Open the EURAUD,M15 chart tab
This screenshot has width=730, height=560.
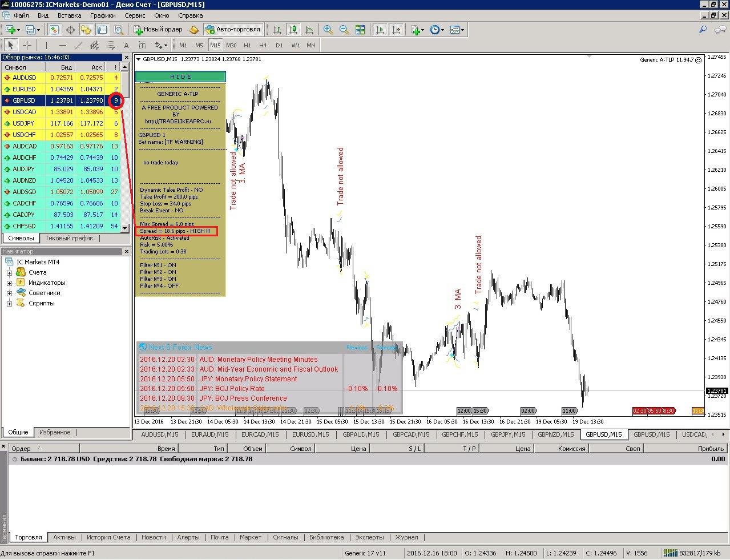point(209,434)
